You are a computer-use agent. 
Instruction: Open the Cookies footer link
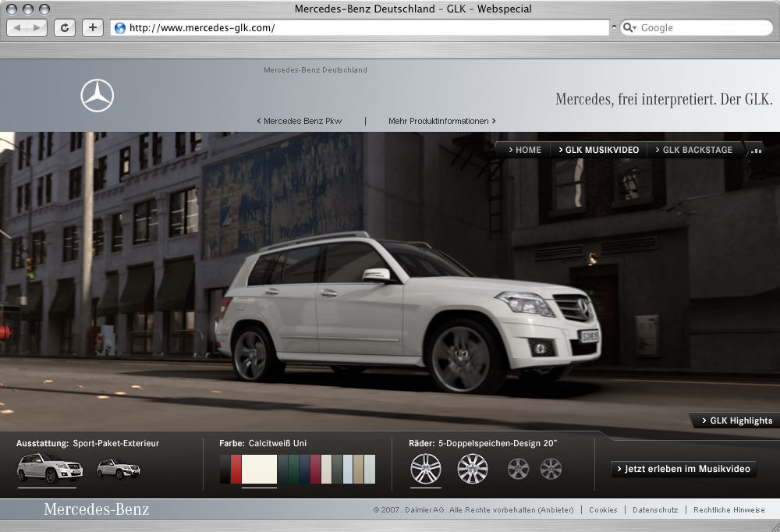(603, 509)
